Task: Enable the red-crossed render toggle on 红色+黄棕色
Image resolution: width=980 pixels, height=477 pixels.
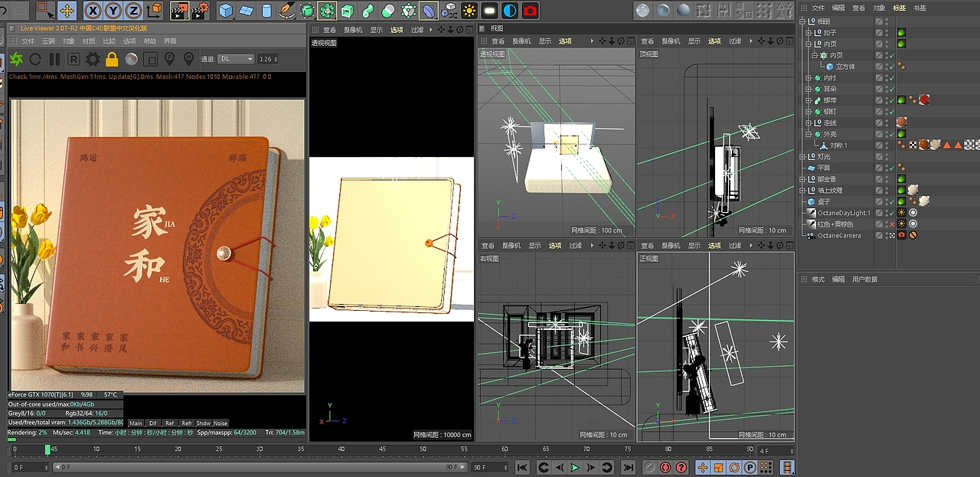Action: click(892, 224)
